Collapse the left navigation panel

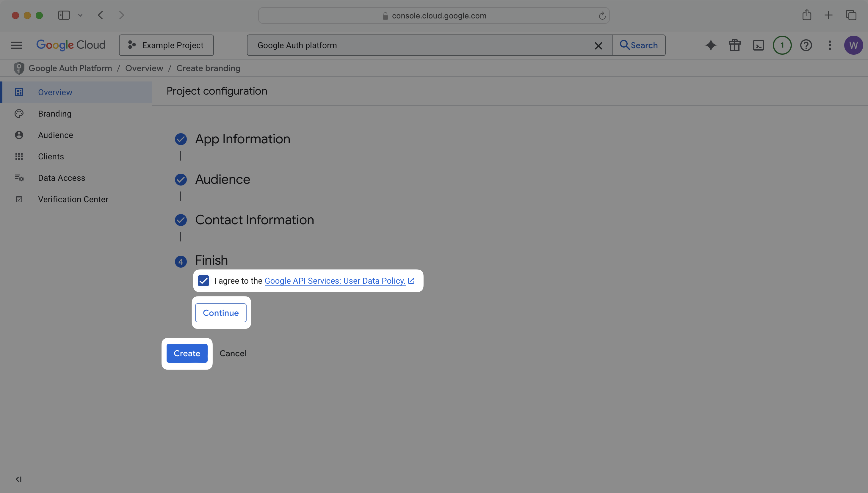19,479
